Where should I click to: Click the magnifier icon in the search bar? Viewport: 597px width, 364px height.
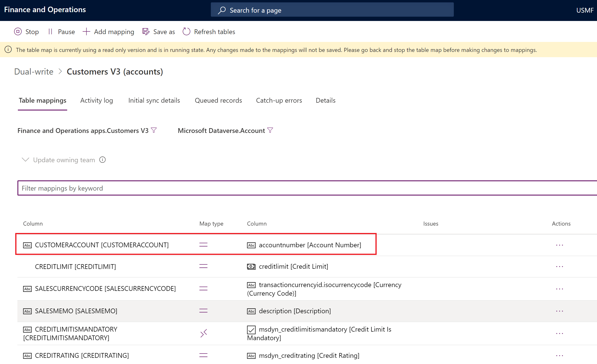tap(222, 10)
